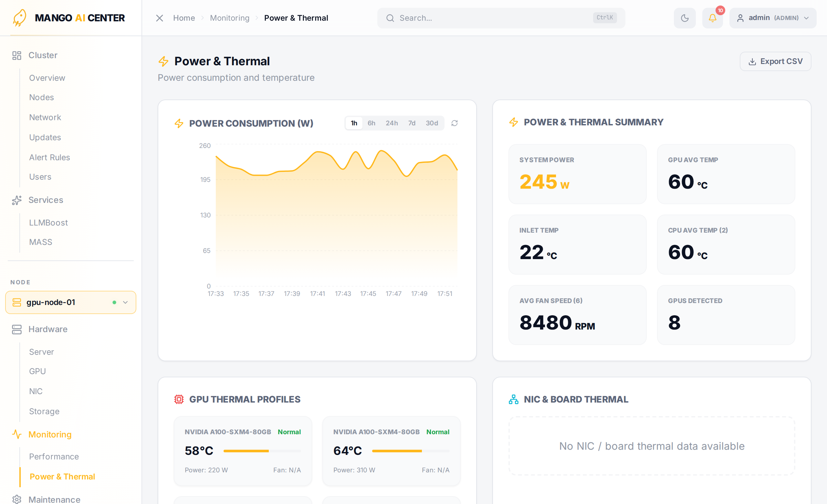This screenshot has height=504, width=827.
Task: Open notifications bell with 10 badge
Action: tap(712, 18)
